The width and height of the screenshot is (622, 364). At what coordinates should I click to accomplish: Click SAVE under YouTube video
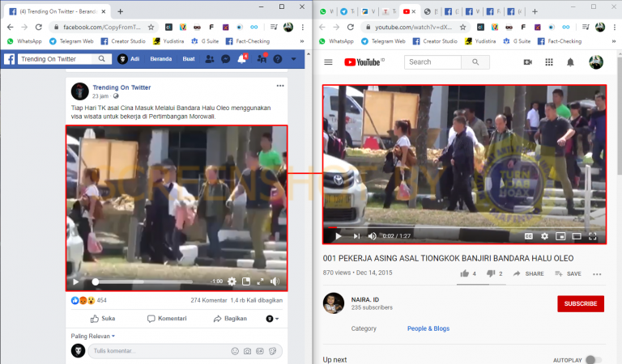coord(568,273)
